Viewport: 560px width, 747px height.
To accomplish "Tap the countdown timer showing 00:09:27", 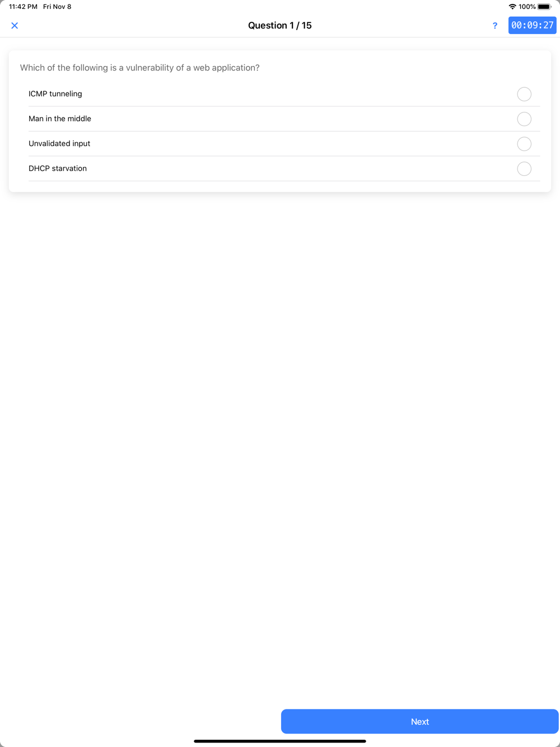I will click(x=533, y=25).
